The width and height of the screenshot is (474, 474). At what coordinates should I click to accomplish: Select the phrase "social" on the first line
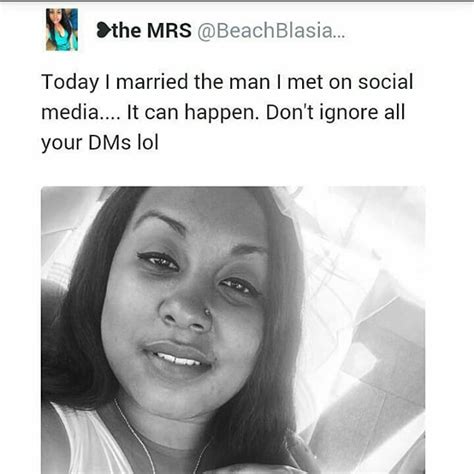pyautogui.click(x=385, y=82)
